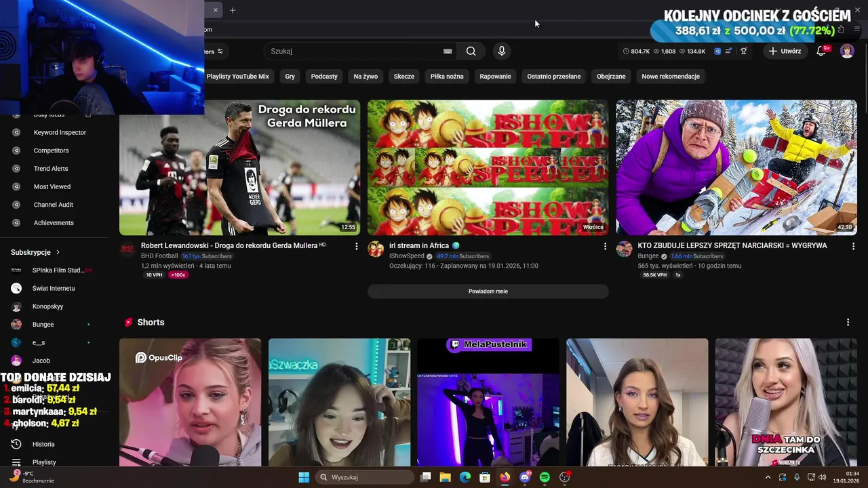Select the Piłka nożna filter chip

point(447,77)
